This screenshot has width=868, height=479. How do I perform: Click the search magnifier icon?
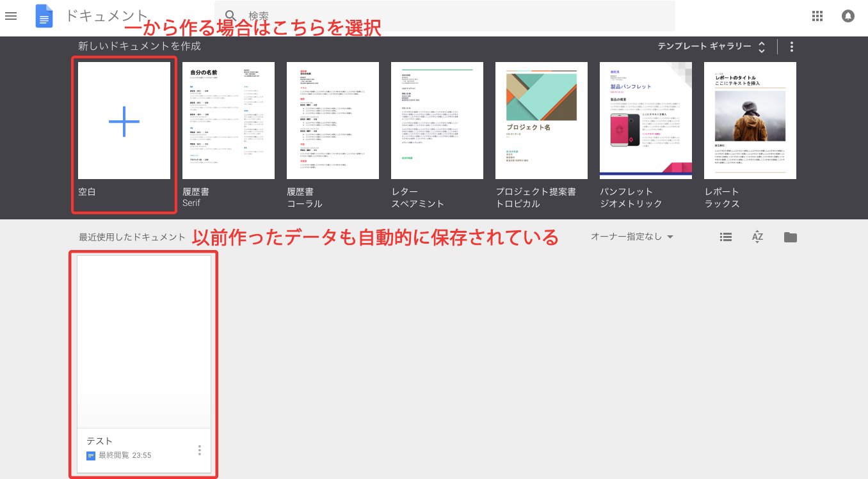click(230, 16)
